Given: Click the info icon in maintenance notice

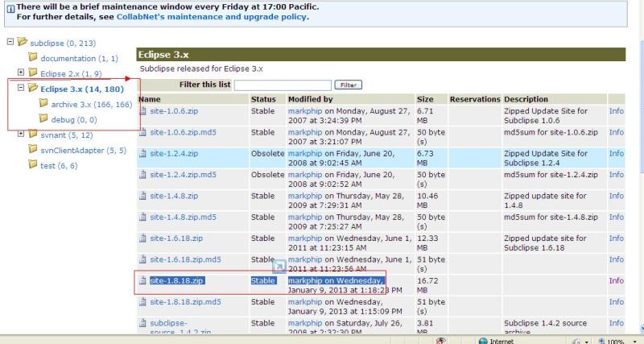Looking at the screenshot, I should (10, 8).
